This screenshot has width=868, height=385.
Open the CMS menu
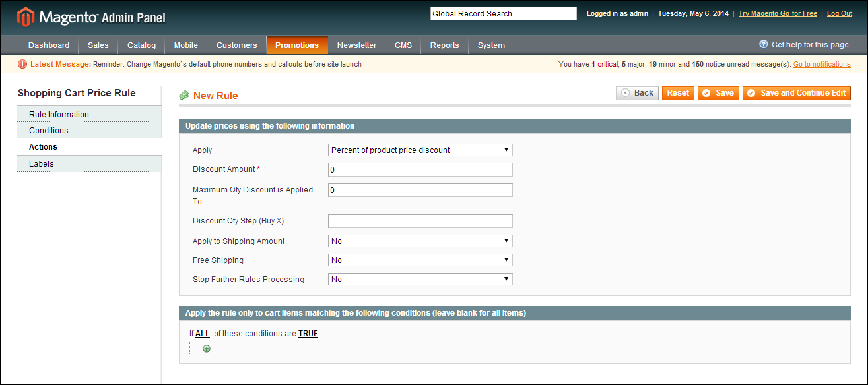pos(403,45)
